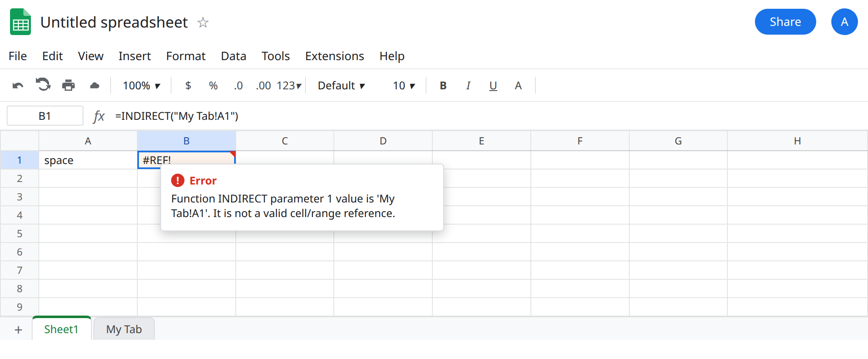Click the Untitled spreadsheet title
This screenshot has height=359, width=868.
coord(114,22)
